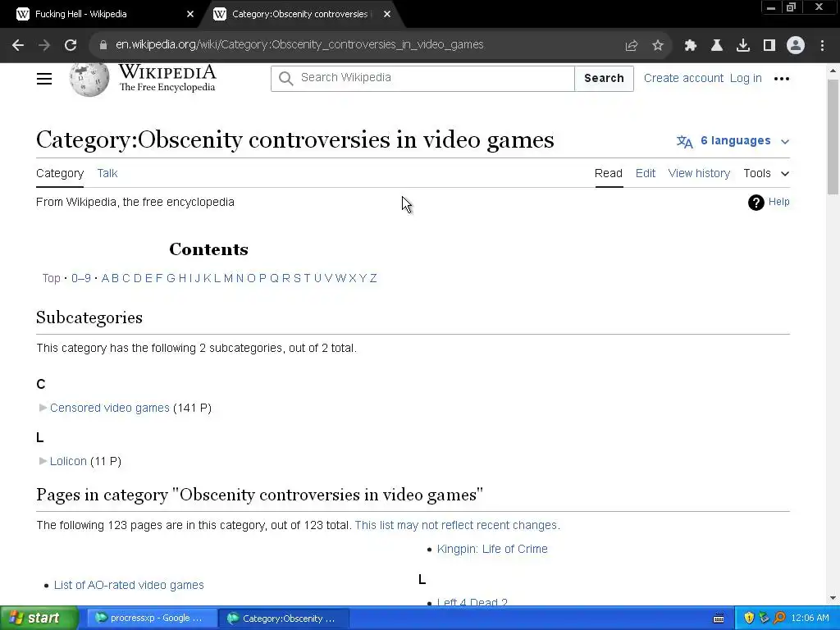Click the question mark Help icon
840x630 pixels.
pyautogui.click(x=756, y=203)
